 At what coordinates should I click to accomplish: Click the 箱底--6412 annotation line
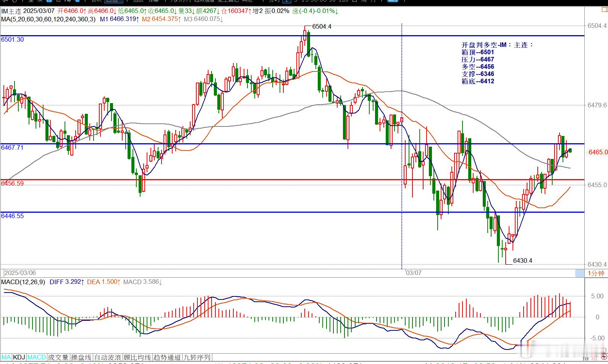[x=478, y=81]
